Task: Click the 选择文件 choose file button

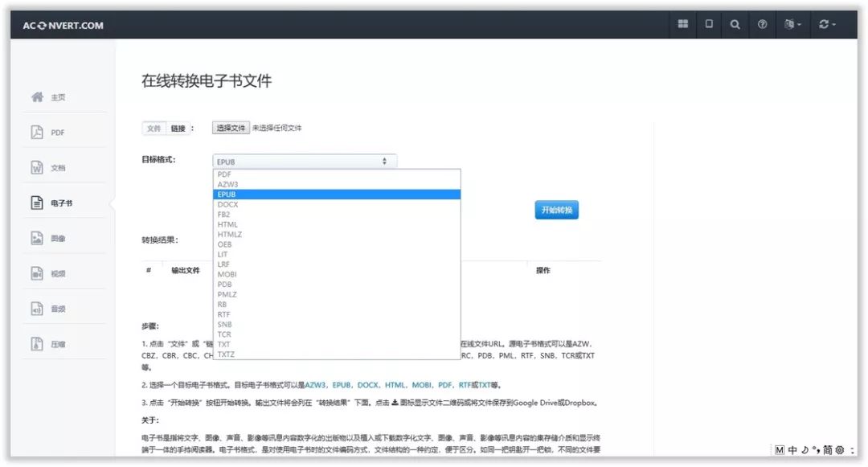Action: (231, 128)
